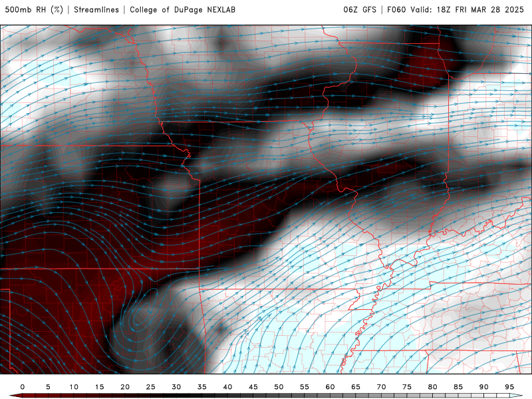Click the 5 label on the colorbar
This screenshot has height=399, width=532.
[48, 387]
